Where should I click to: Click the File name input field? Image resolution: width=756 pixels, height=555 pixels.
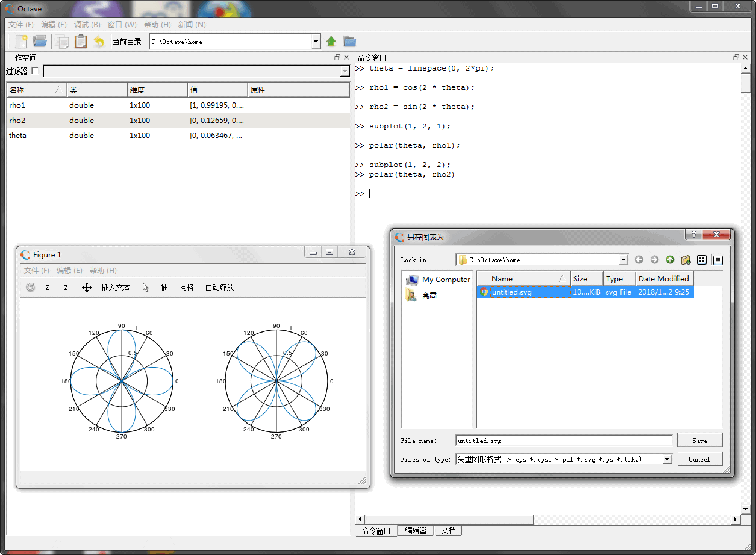pos(564,441)
